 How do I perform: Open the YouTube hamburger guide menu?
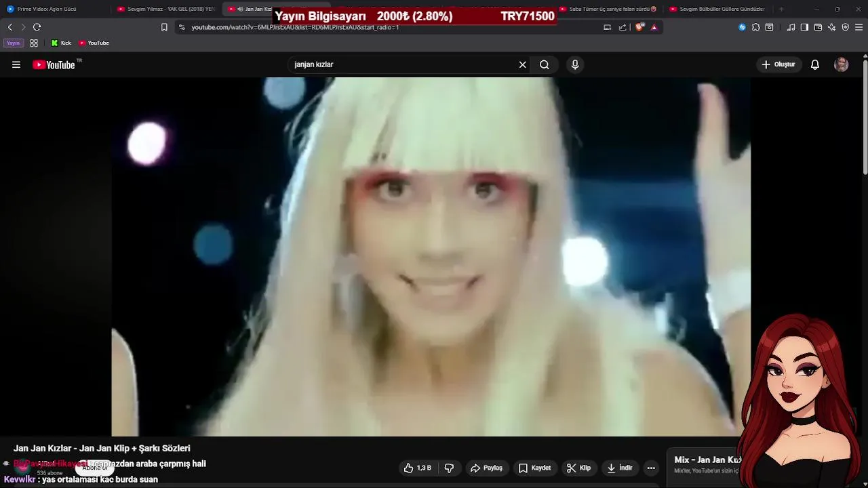pos(16,64)
